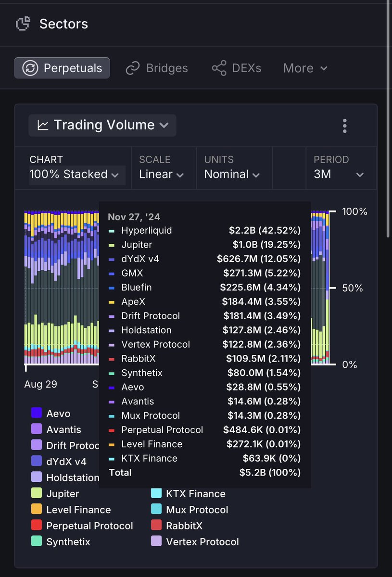
Task: Open the Trading Volume metric dropdown
Action: coord(102,125)
